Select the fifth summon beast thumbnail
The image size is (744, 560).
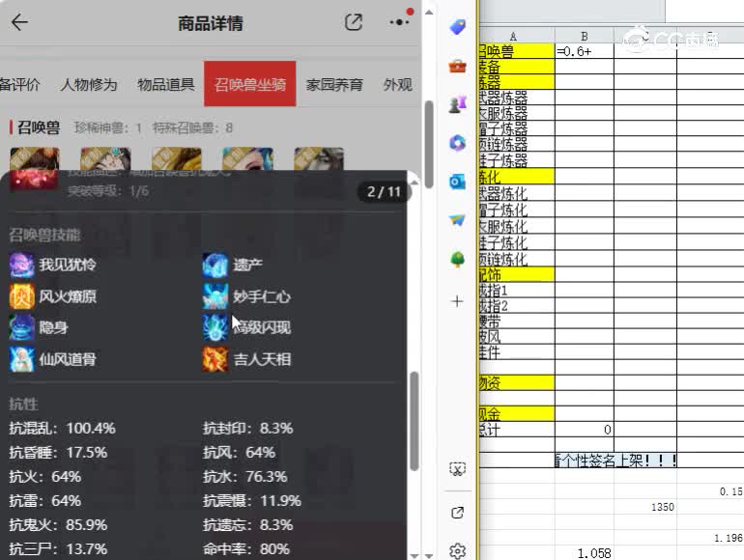[x=319, y=158]
